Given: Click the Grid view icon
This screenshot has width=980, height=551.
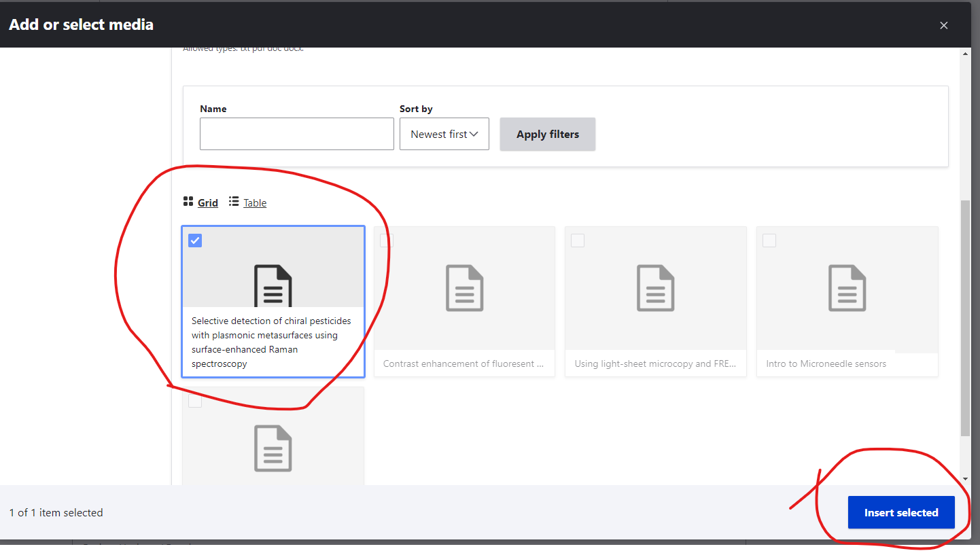Looking at the screenshot, I should (188, 202).
